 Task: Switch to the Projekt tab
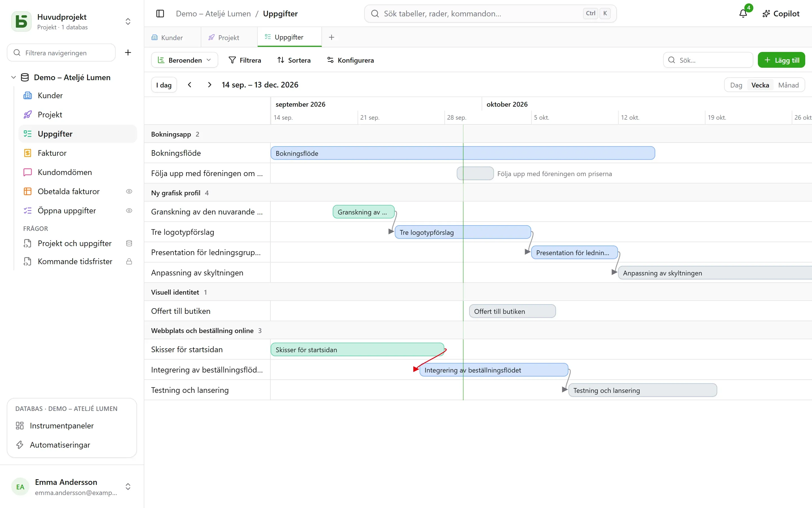(x=229, y=37)
